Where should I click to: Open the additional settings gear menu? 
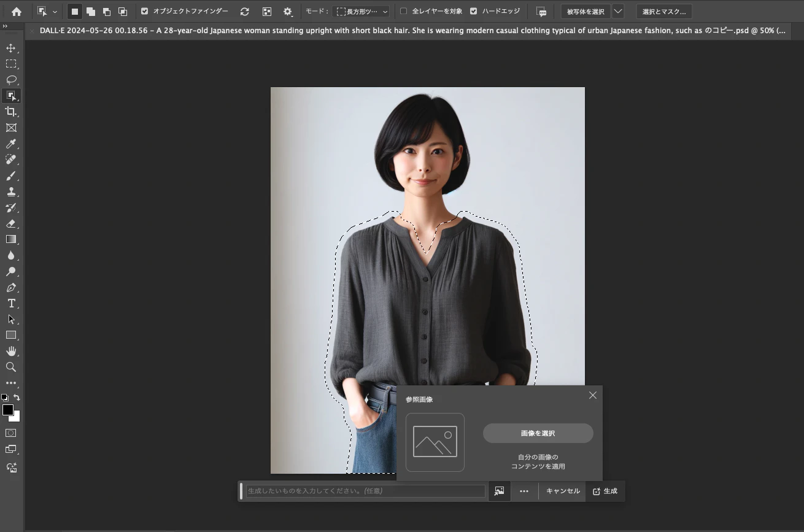tap(288, 11)
